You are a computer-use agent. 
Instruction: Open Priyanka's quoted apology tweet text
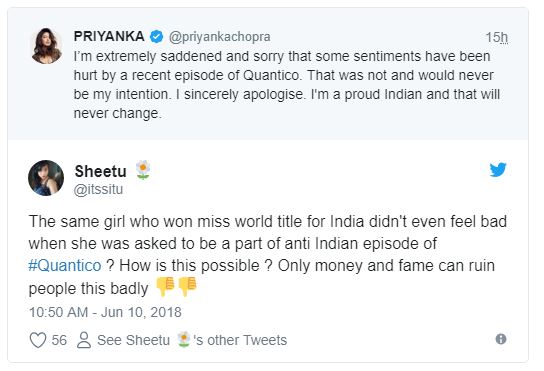click(287, 85)
